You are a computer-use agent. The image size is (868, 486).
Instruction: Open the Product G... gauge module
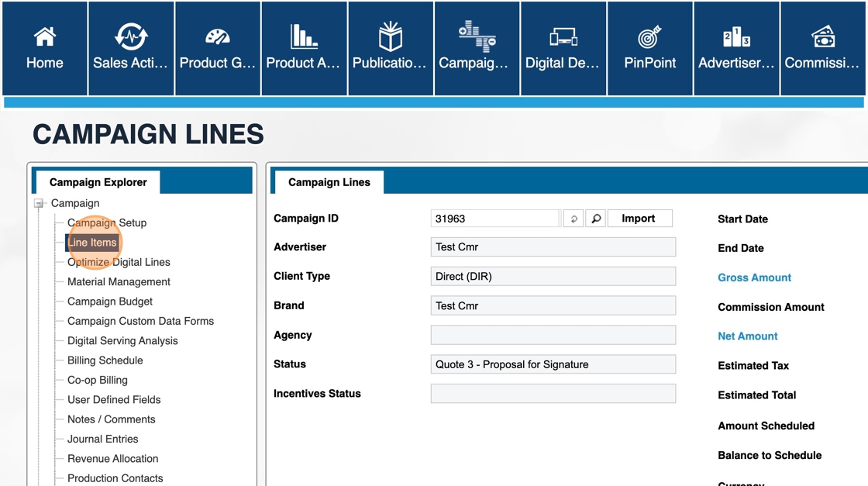218,49
